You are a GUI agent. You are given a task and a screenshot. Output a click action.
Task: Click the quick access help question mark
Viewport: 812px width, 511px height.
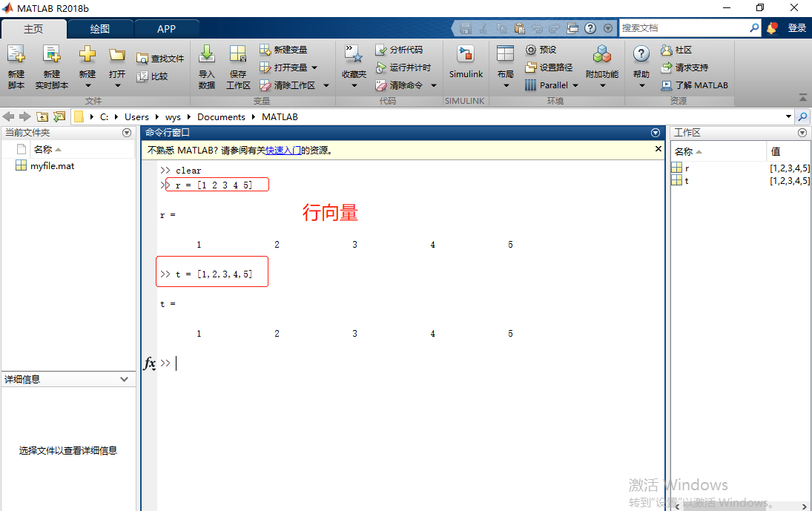tap(590, 28)
